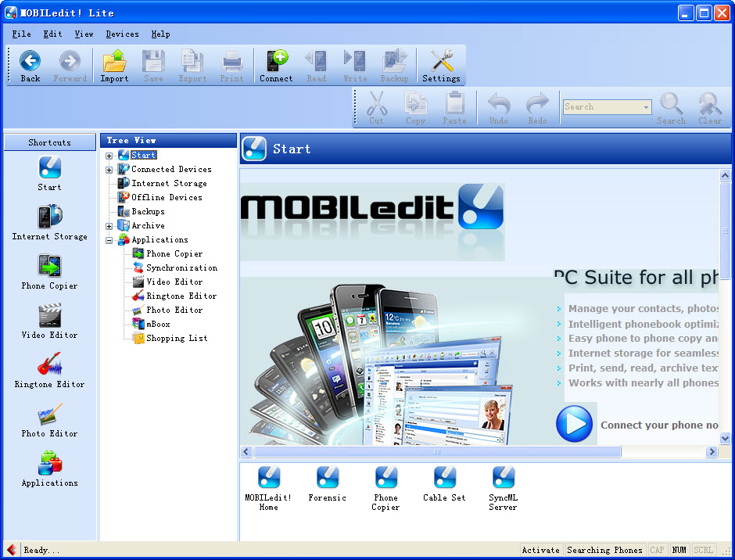Expand the Start tree node
Screen dimensions: 735x560
point(109,156)
